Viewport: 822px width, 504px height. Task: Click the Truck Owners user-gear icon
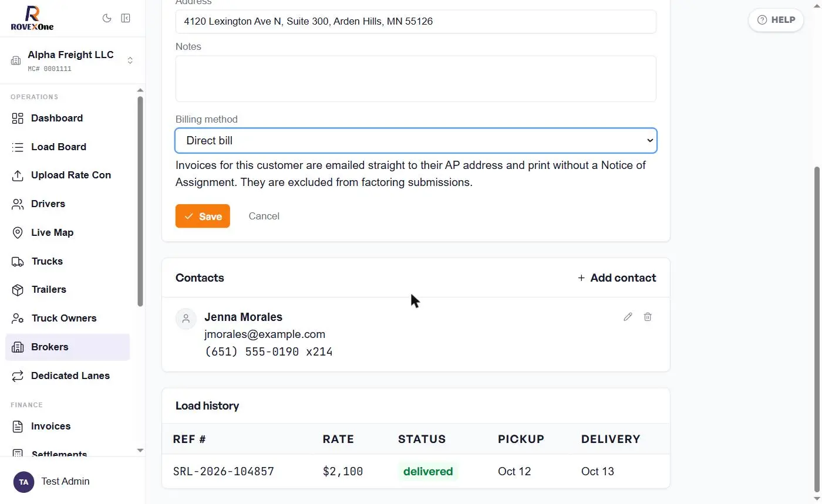tap(18, 319)
